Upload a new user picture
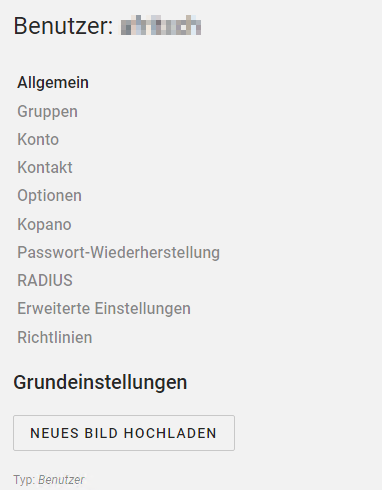The width and height of the screenshot is (382, 490). 124,433
